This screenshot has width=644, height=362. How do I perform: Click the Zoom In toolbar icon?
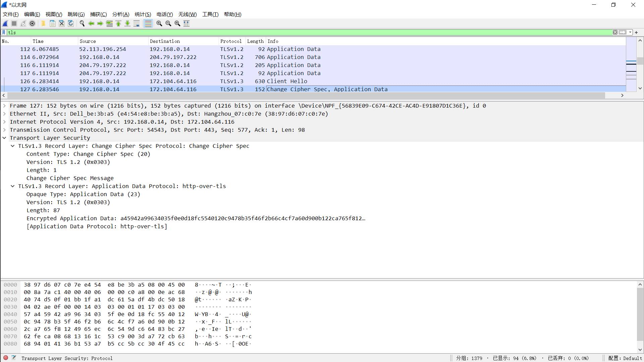[x=159, y=23]
